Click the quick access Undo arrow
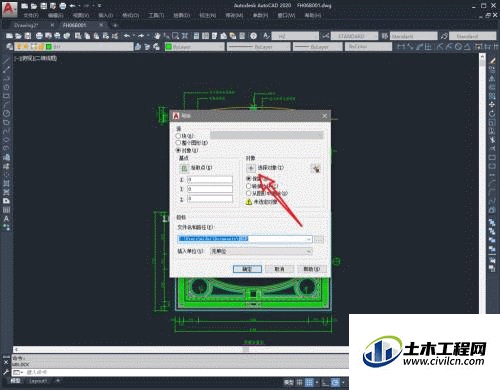 pyautogui.click(x=72, y=6)
